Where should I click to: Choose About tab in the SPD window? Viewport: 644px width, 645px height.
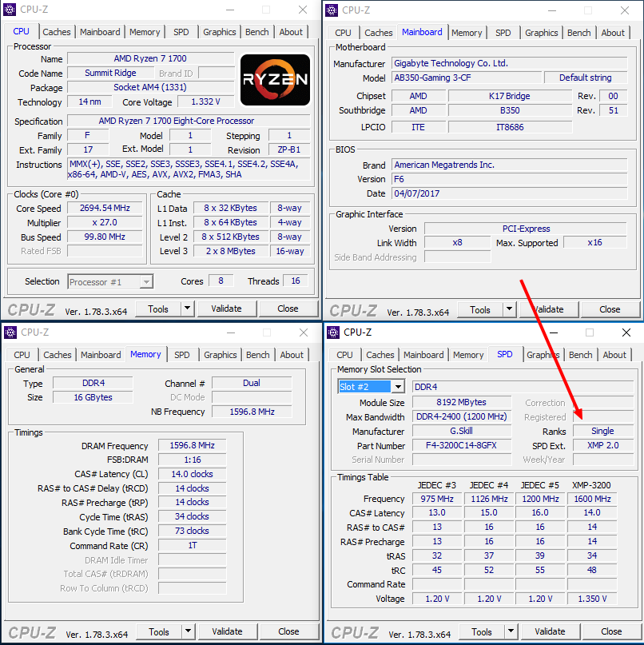click(x=614, y=355)
